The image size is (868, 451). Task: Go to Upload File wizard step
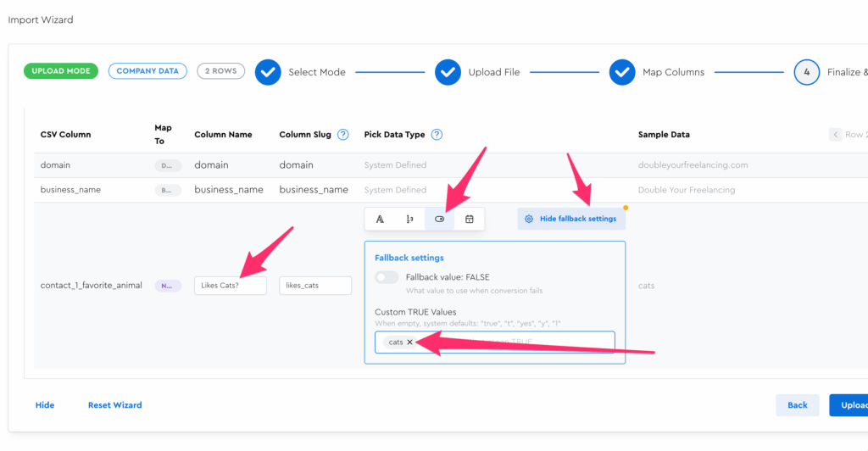click(x=448, y=72)
